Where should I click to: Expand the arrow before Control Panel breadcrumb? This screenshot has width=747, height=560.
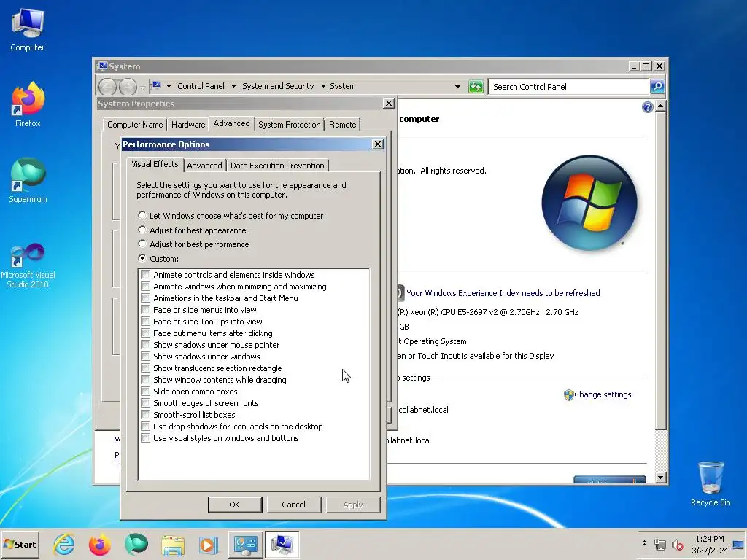[x=169, y=86]
